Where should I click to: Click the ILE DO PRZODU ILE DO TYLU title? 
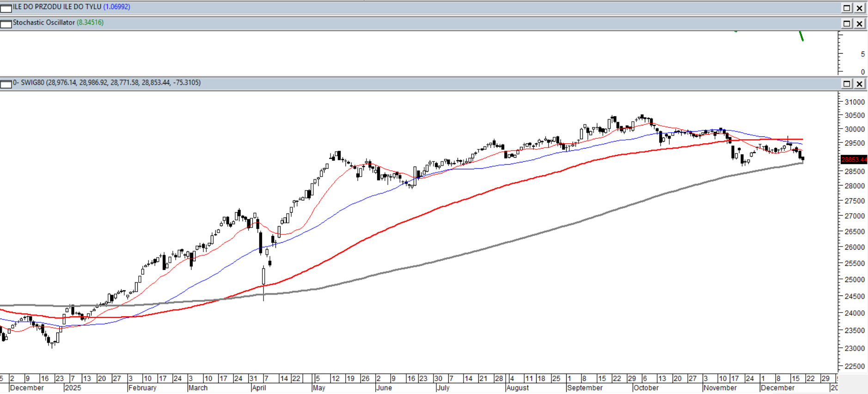click(x=57, y=7)
